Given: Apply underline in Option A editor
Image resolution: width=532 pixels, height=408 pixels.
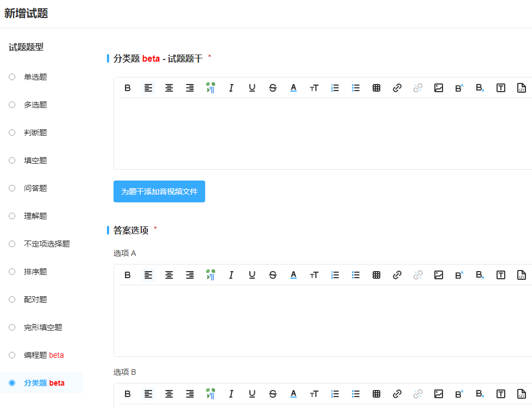Looking at the screenshot, I should pyautogui.click(x=252, y=275).
